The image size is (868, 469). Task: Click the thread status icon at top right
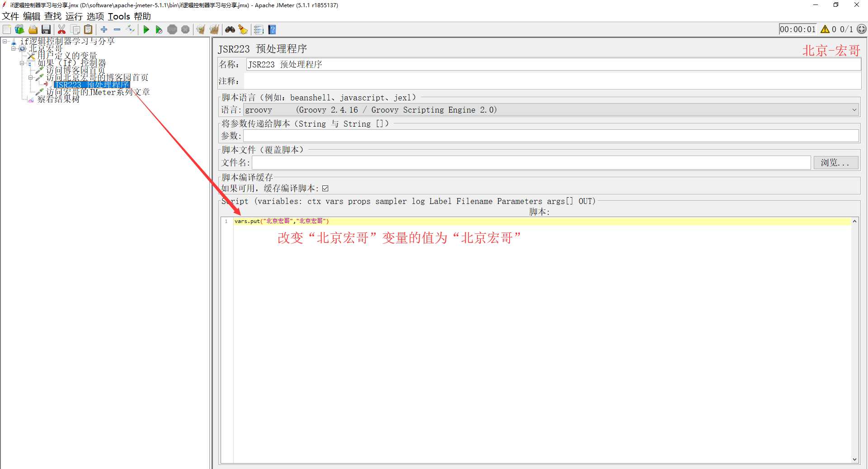[x=862, y=29]
